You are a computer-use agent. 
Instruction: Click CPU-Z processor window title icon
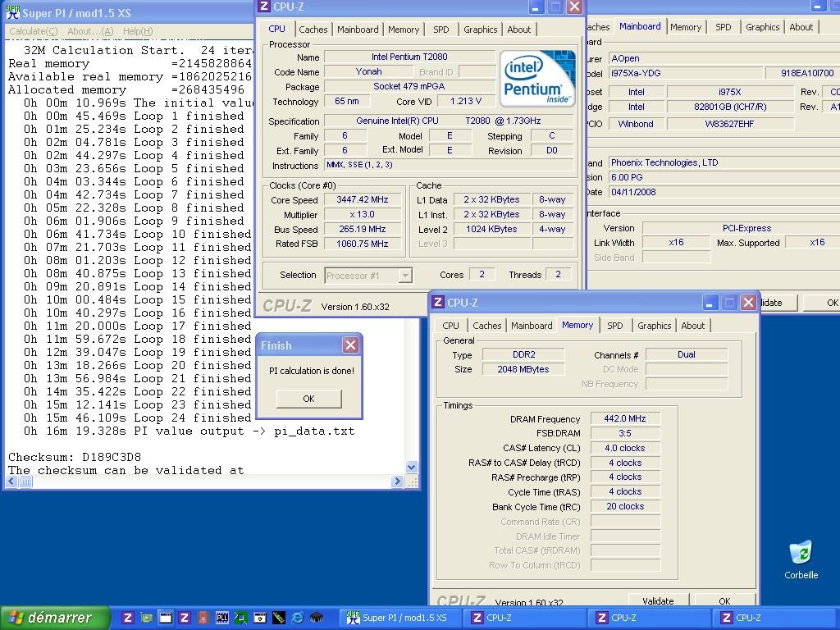[263, 7]
